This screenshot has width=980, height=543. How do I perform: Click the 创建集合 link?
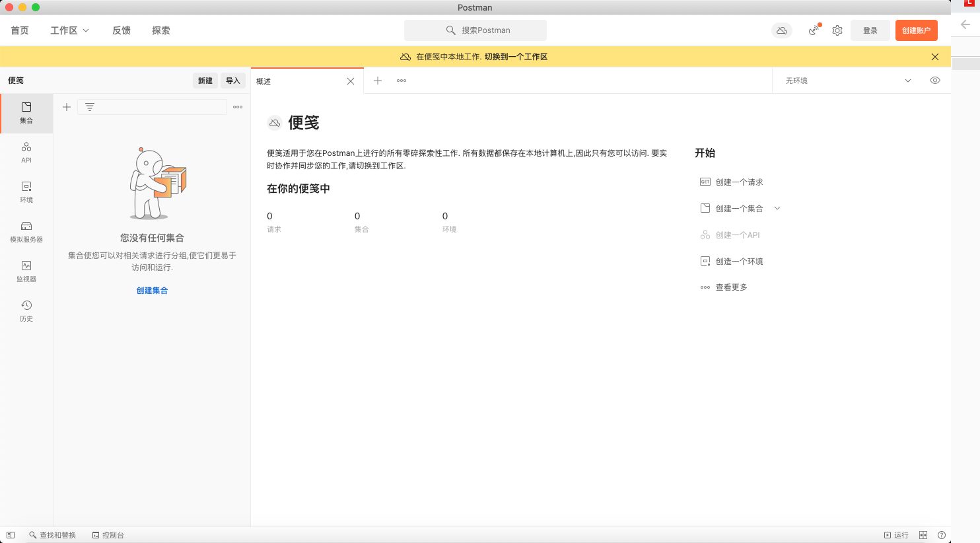(152, 290)
